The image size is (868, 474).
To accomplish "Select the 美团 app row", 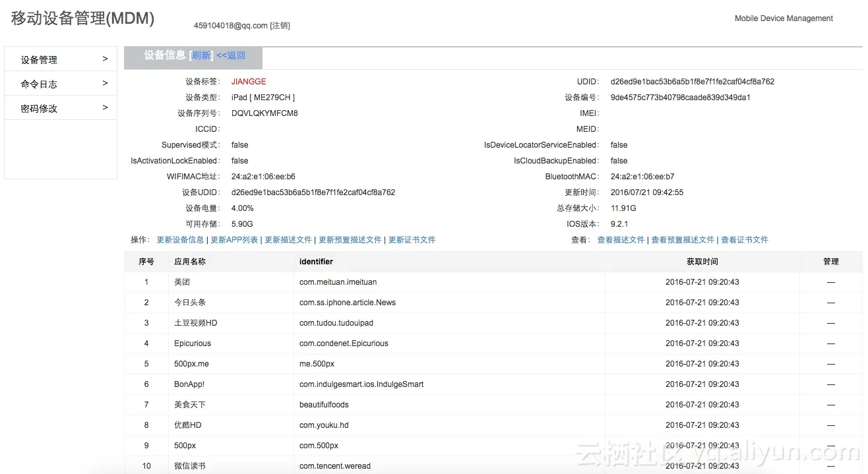I will pos(182,282).
